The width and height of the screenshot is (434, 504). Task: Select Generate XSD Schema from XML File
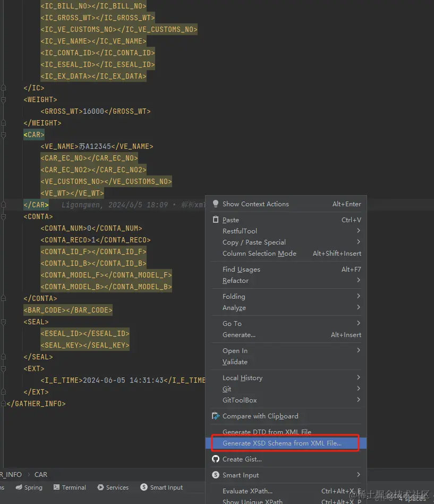click(x=286, y=443)
